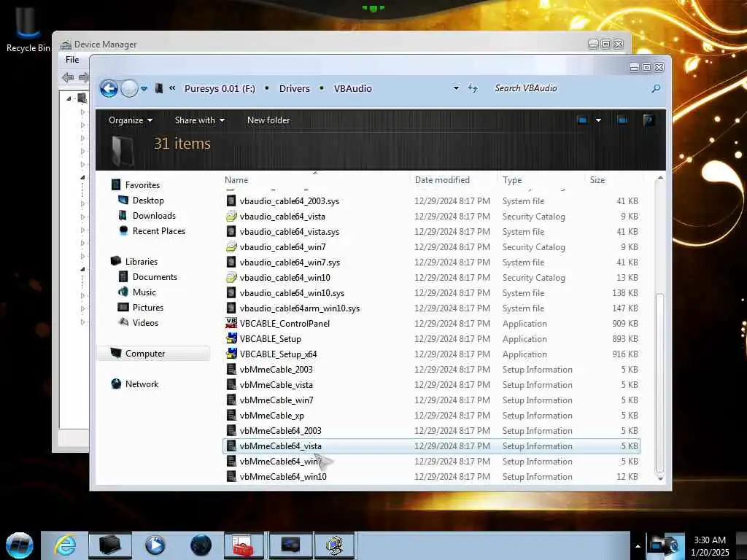This screenshot has height=560, width=747.
Task: Select vbaudio_cable64arm_win10.sys file icon
Action: pyautogui.click(x=231, y=308)
